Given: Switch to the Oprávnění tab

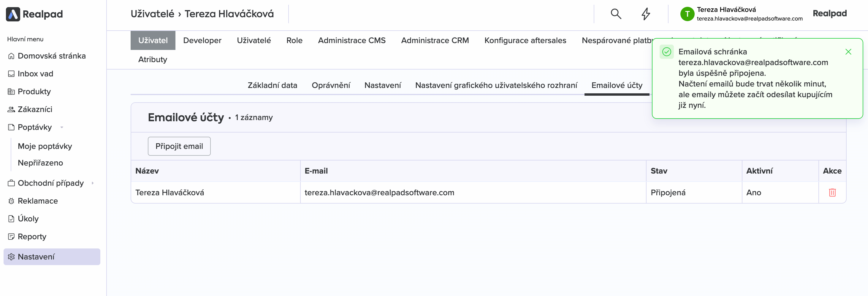Looking at the screenshot, I should (331, 85).
